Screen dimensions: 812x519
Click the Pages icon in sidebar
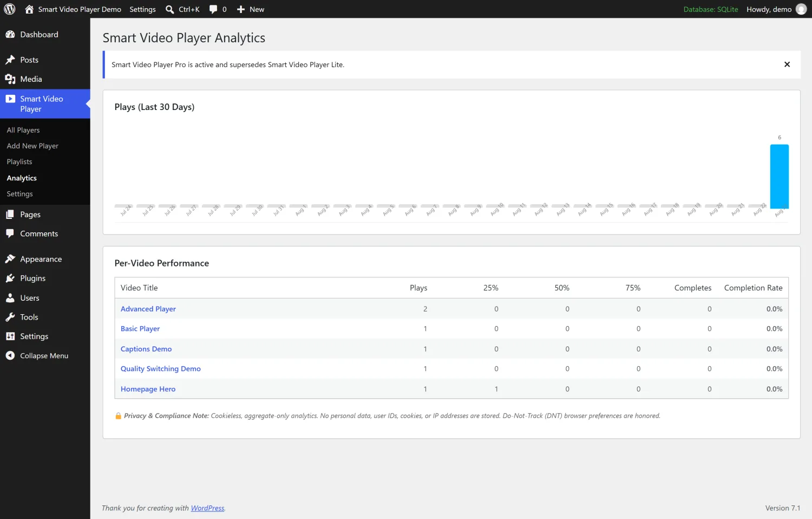(10, 215)
